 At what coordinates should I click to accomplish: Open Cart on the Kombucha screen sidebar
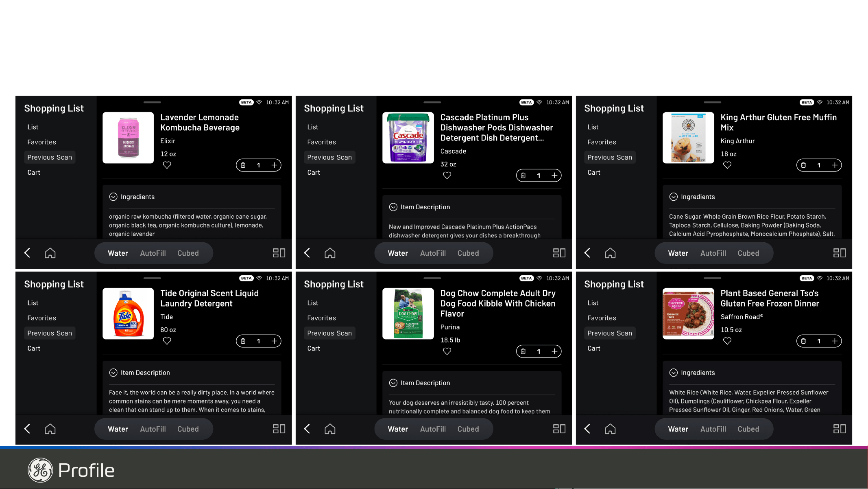(34, 172)
